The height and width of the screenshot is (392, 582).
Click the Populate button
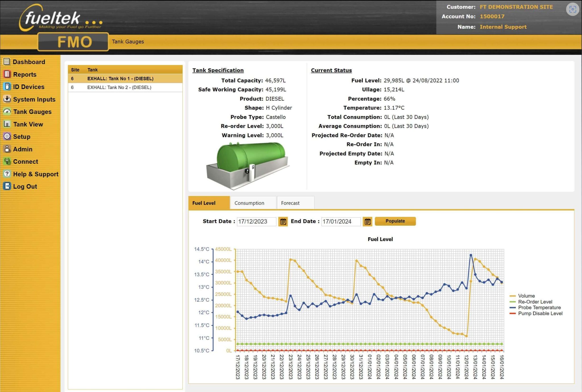pos(395,221)
